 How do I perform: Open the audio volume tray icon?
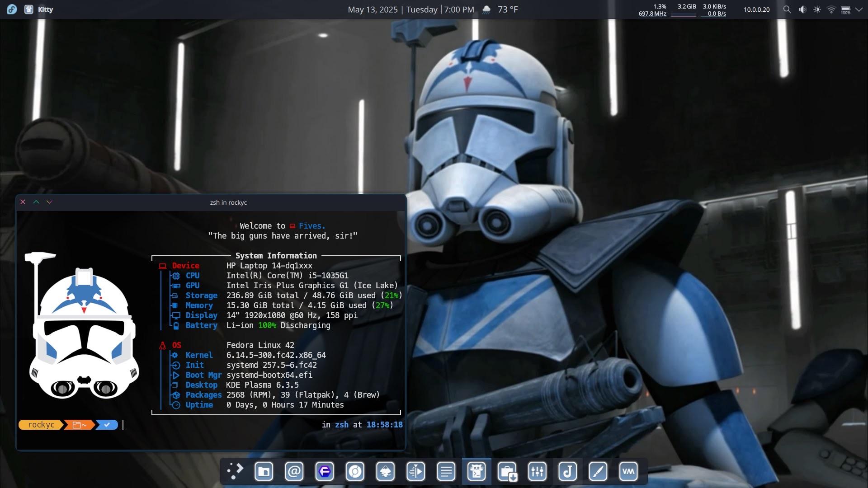802,9
